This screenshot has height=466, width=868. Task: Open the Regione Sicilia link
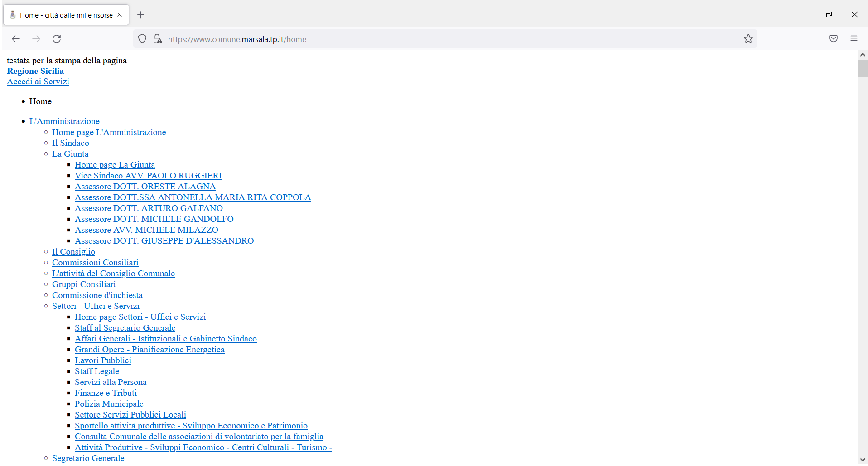click(35, 71)
